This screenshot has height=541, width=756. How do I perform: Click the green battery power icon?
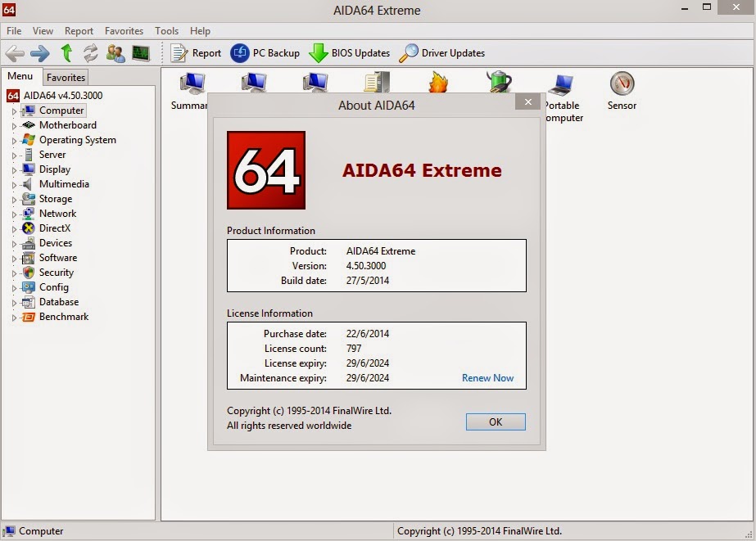499,81
